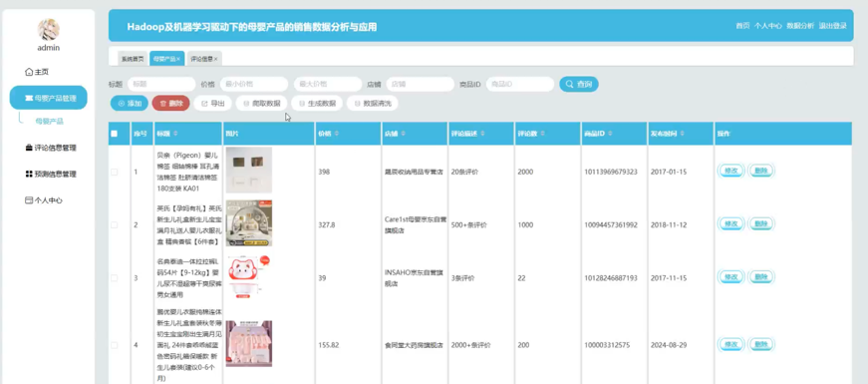
Task: Focus the 商品ID search input field
Action: click(520, 84)
